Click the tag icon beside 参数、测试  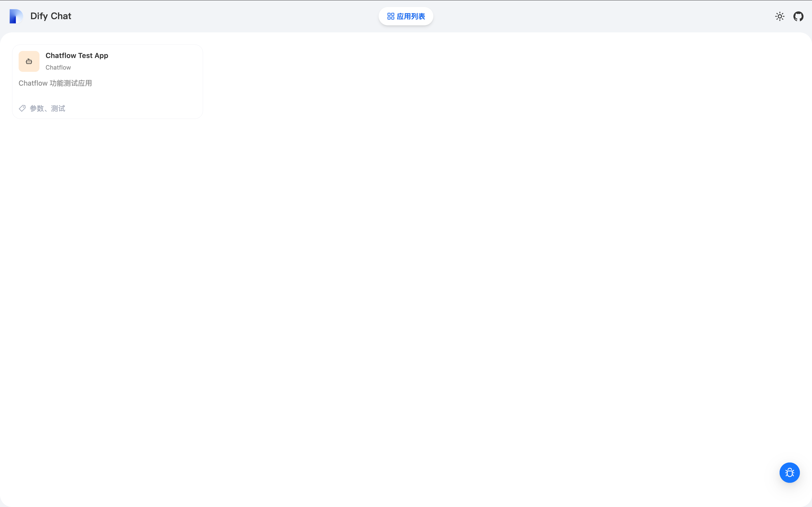pyautogui.click(x=22, y=108)
